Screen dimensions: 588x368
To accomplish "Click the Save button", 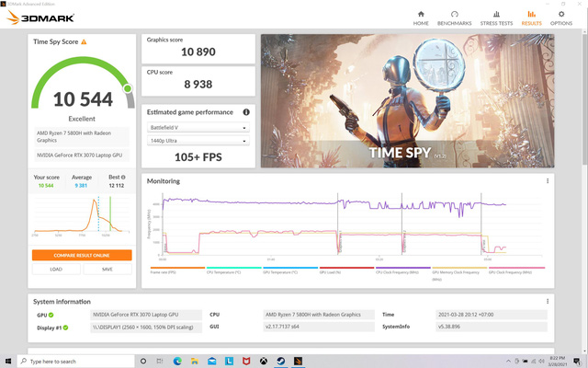I will pyautogui.click(x=107, y=270).
